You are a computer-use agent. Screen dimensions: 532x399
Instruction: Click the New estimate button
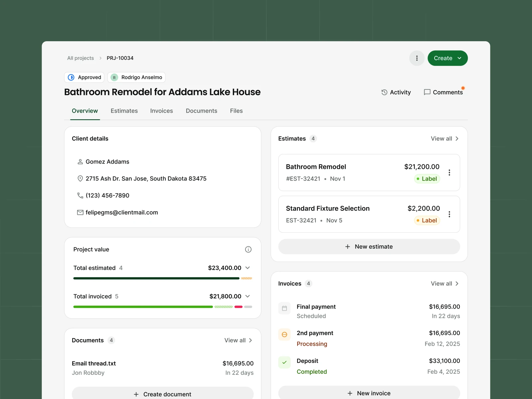tap(369, 246)
